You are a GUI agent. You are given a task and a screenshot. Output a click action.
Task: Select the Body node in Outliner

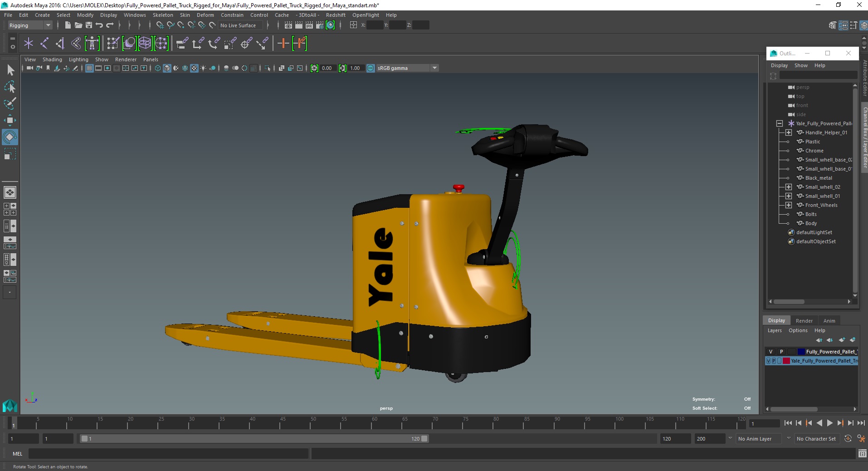click(x=810, y=223)
